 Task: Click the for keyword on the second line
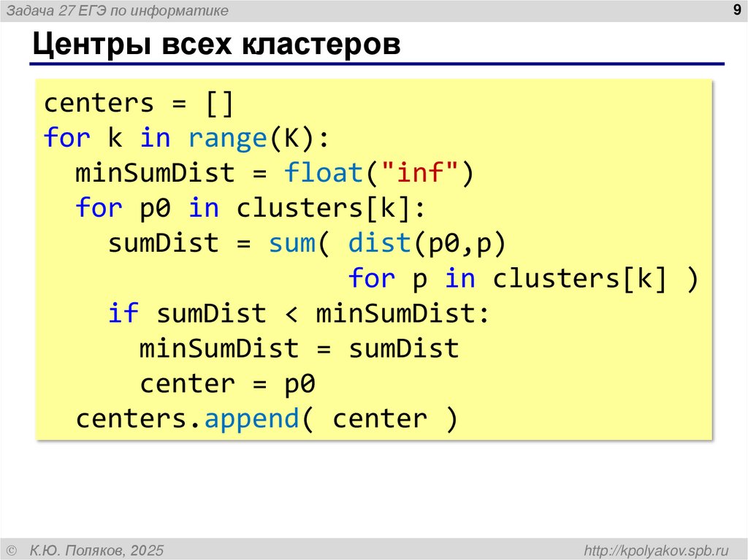(66, 138)
